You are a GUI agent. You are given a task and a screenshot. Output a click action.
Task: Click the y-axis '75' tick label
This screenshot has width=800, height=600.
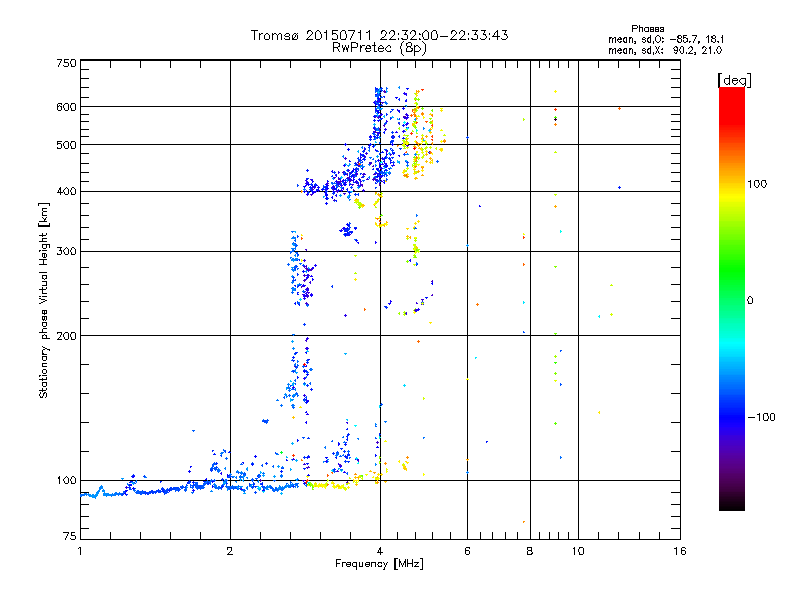click(x=70, y=536)
